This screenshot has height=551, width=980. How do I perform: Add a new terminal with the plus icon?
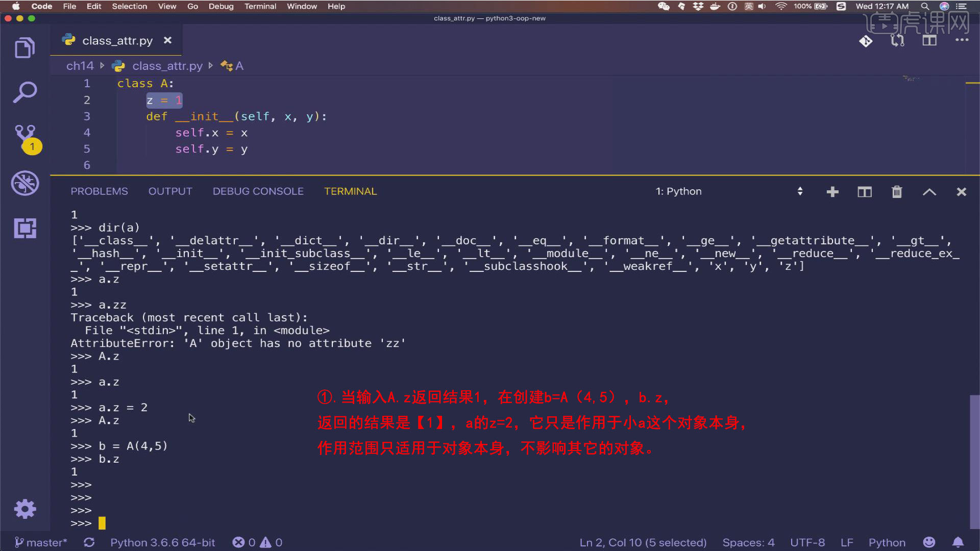(832, 192)
